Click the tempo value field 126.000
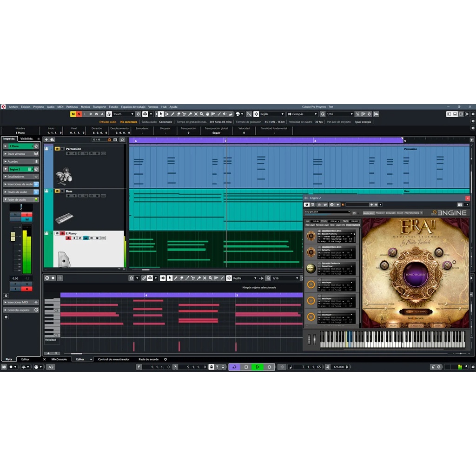The image size is (476, 476). pyautogui.click(x=341, y=367)
